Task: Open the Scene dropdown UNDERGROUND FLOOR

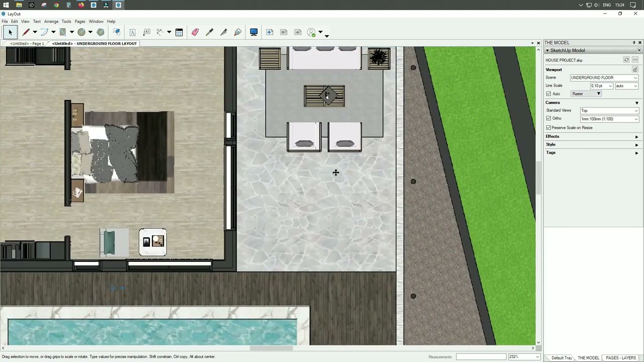Action: coord(604,78)
